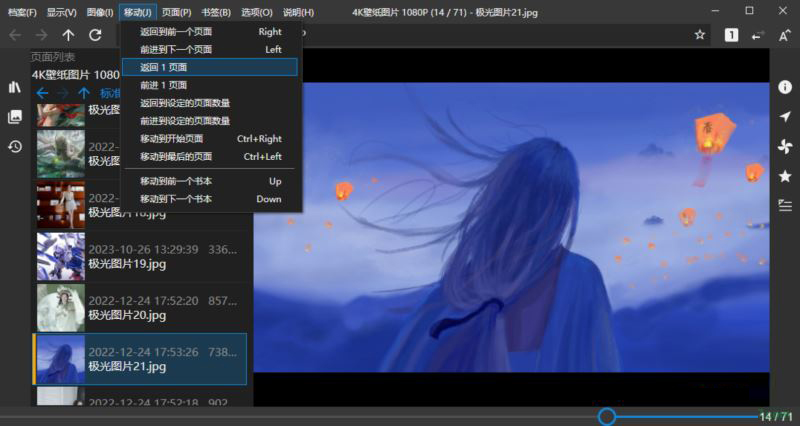Image resolution: width=800 pixels, height=426 pixels.
Task: Open the 标准 view style dropdown
Action: tap(110, 93)
